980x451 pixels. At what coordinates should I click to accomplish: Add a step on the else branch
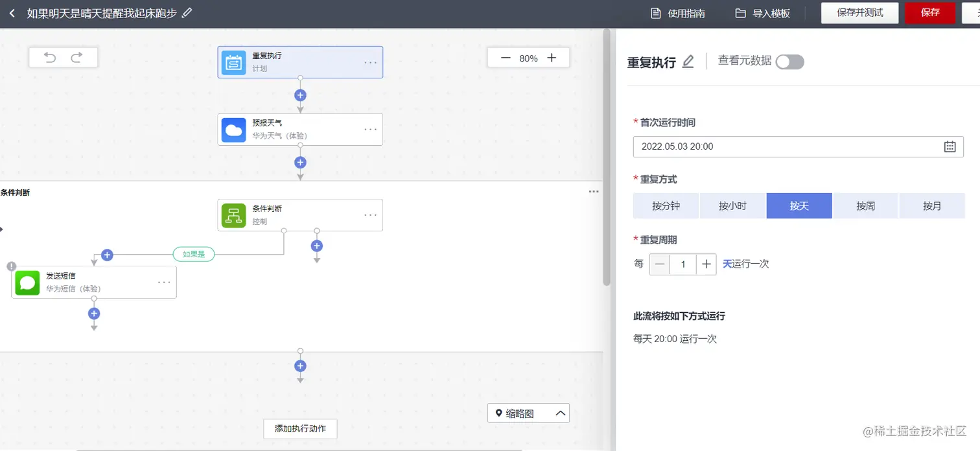(316, 246)
